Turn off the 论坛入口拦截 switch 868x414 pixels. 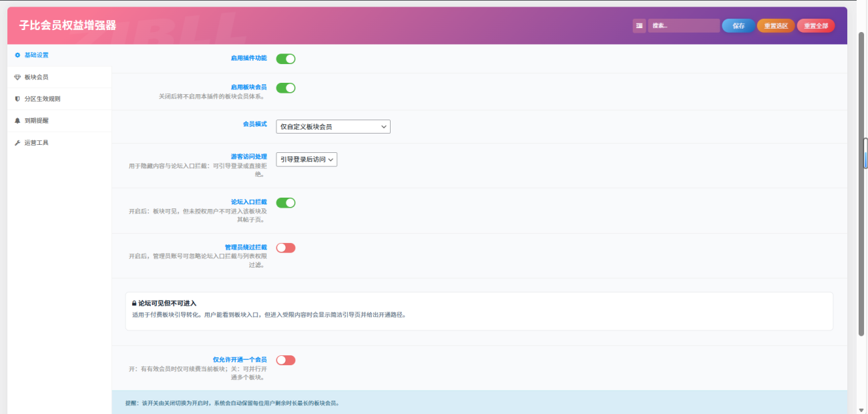tap(286, 203)
